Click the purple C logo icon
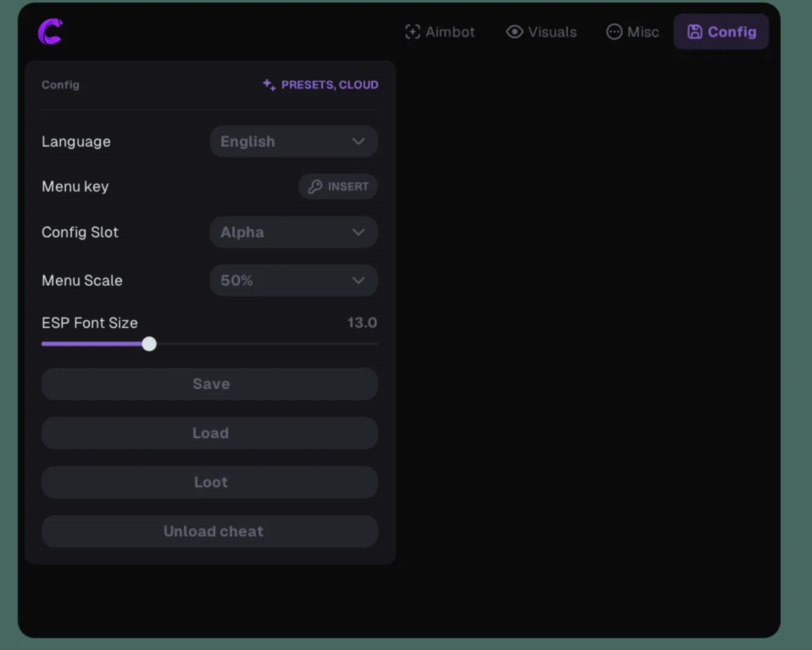Screen dimensions: 812x650 click(x=51, y=32)
